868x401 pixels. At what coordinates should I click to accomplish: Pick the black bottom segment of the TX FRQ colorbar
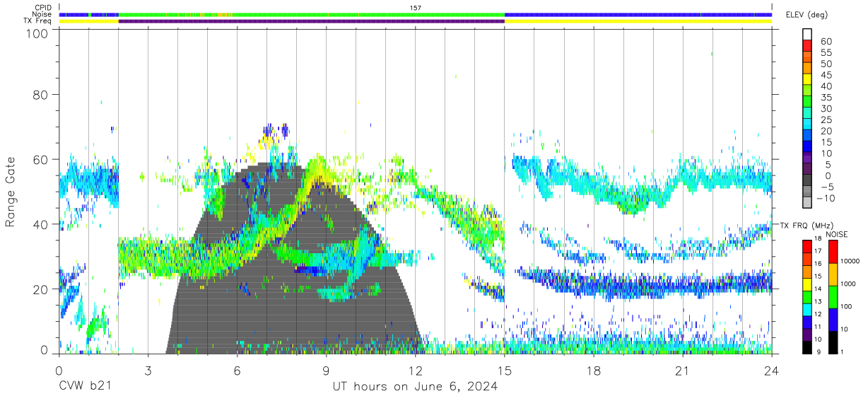pyautogui.click(x=807, y=347)
